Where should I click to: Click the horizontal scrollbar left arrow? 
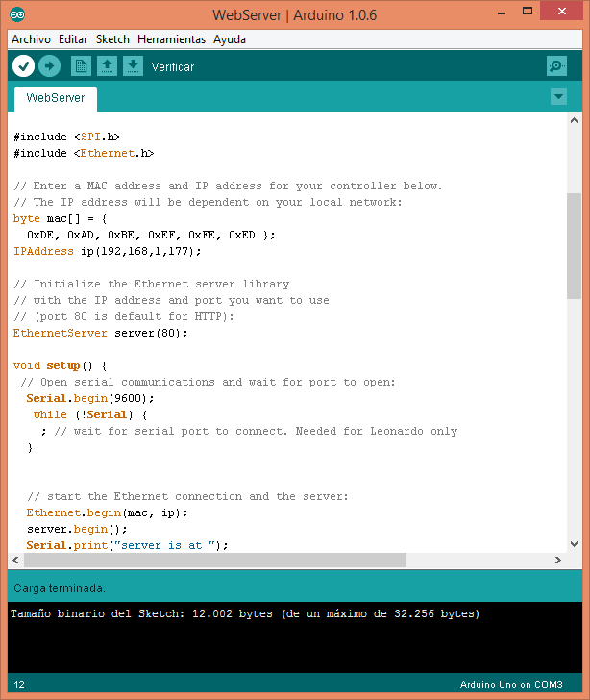[16, 560]
